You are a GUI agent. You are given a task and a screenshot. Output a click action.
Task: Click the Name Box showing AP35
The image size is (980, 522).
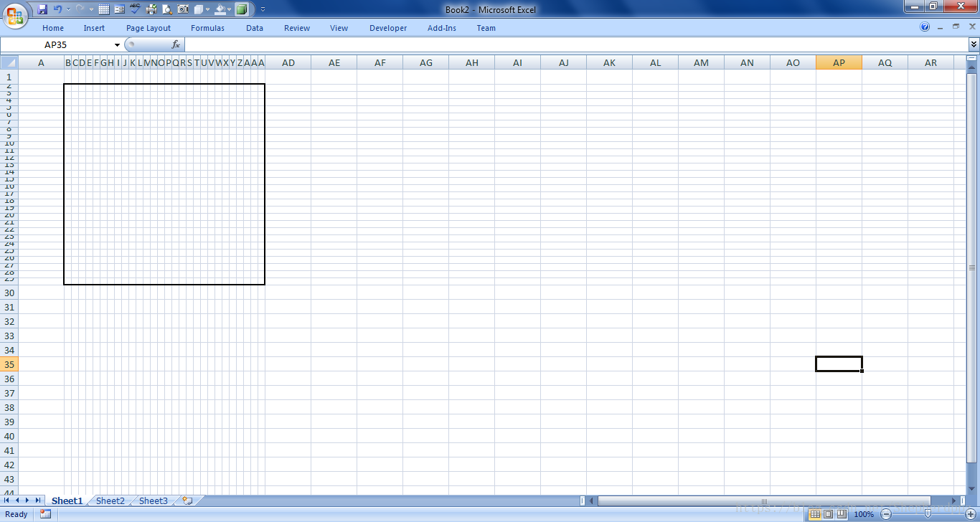coord(56,44)
